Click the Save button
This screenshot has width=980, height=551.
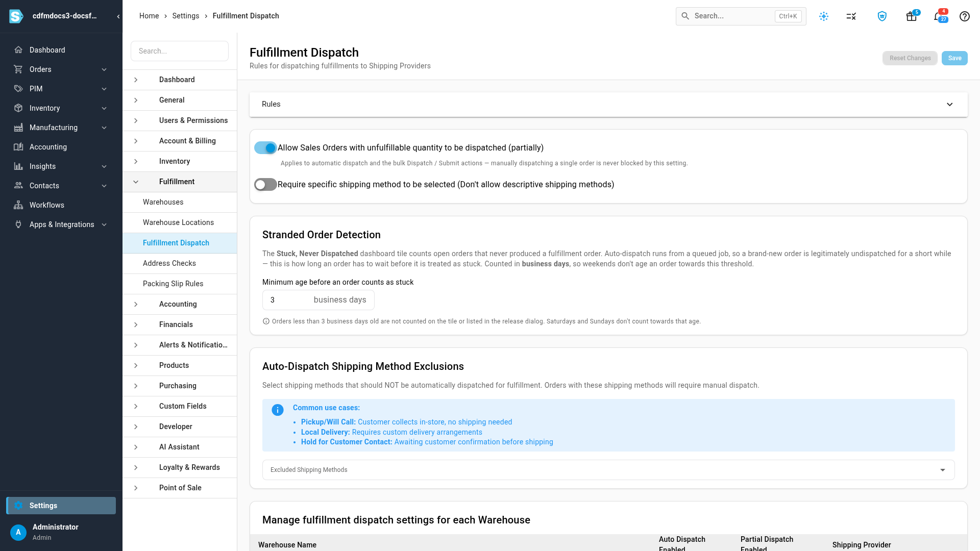point(954,58)
